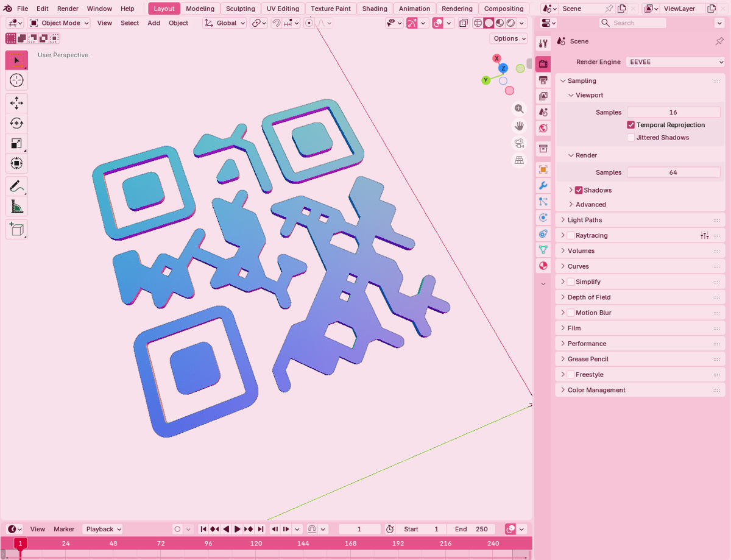Open the World properties tab
Screen dimensions: 731x560
543,128
